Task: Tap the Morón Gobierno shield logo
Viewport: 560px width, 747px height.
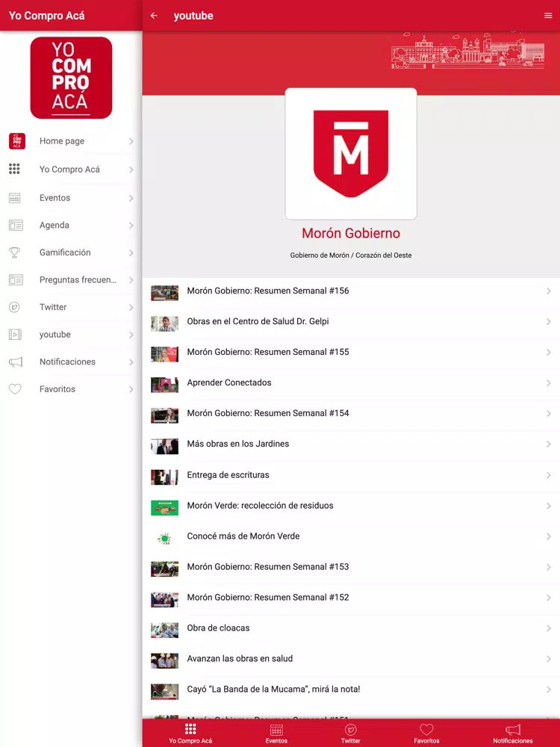Action: (x=351, y=154)
